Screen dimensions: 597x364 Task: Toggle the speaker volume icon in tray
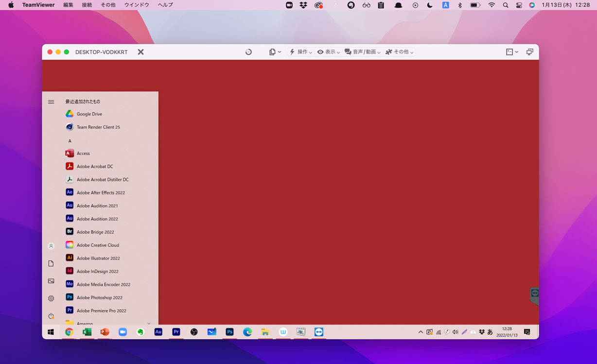(455, 332)
